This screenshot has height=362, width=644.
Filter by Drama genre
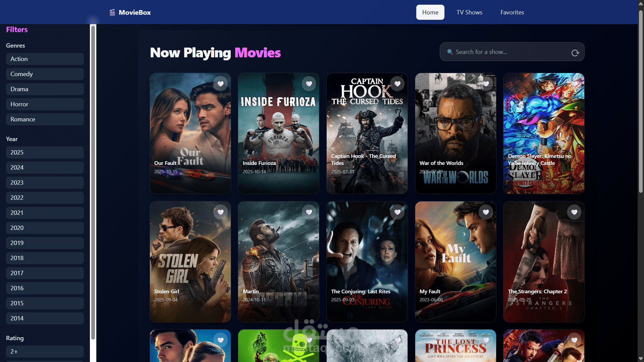tap(45, 89)
